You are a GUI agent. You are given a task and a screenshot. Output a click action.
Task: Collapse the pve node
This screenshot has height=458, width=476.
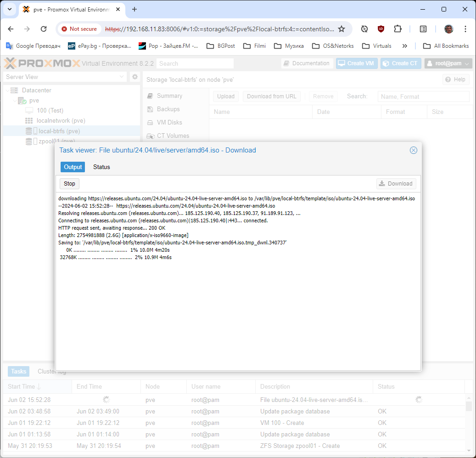[x=15, y=101]
